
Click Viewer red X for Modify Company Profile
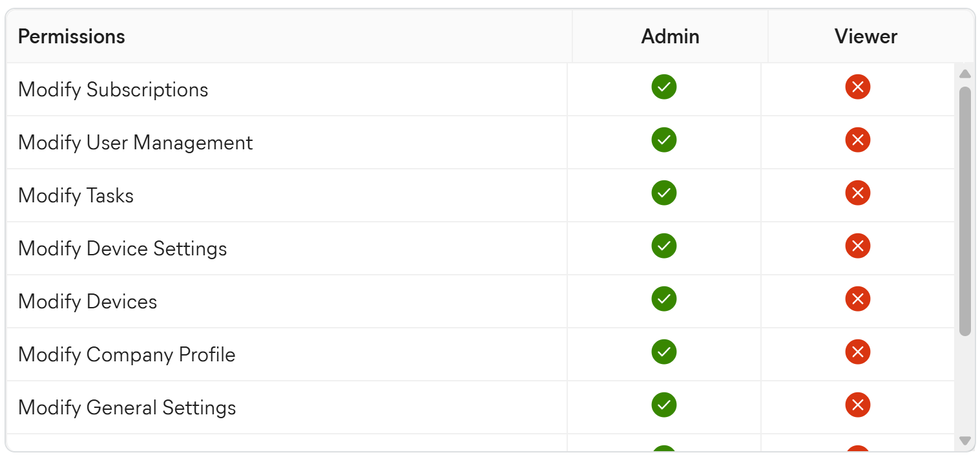click(857, 352)
